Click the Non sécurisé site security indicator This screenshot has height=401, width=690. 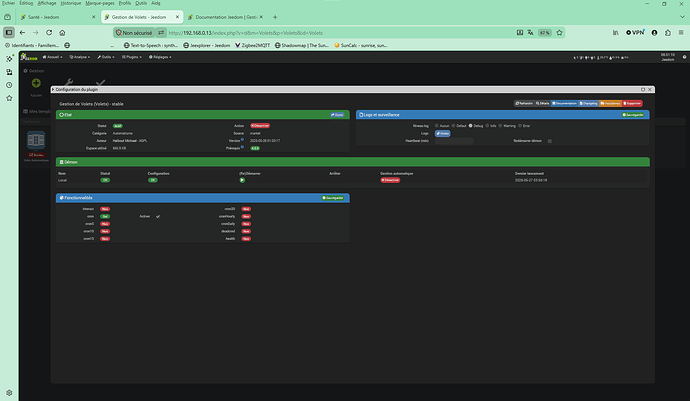click(134, 33)
